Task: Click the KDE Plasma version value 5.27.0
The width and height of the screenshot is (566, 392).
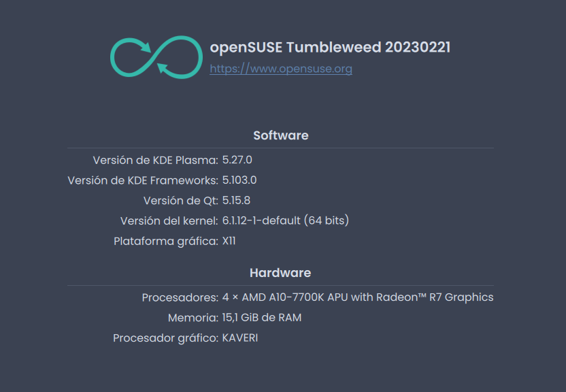Action: (x=237, y=160)
